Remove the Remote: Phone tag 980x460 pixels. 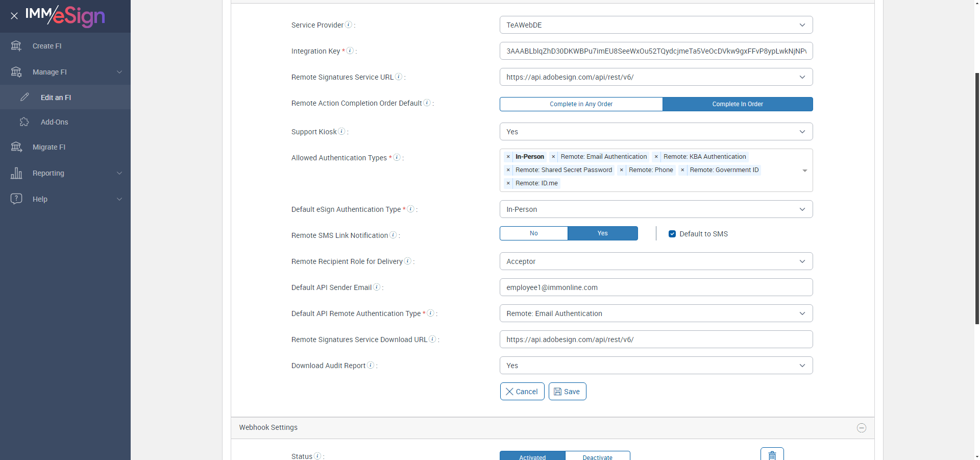pos(622,170)
